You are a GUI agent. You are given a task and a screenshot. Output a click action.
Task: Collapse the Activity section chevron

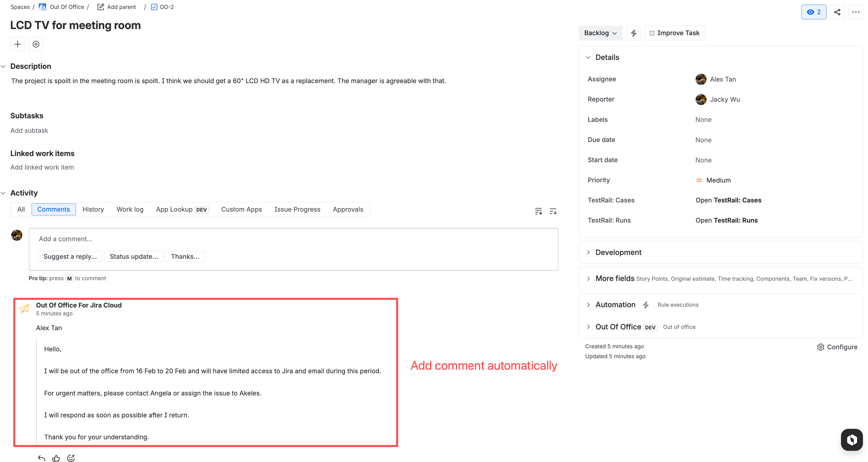(3, 193)
